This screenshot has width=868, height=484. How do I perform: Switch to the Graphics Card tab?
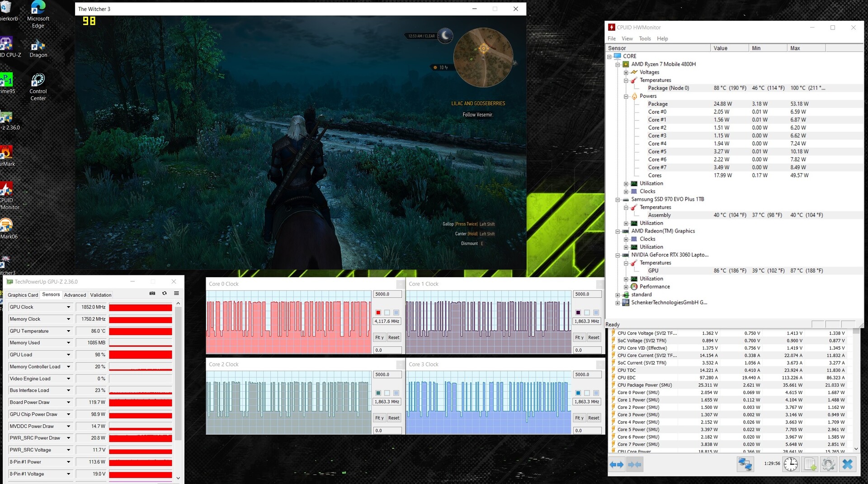(x=23, y=295)
